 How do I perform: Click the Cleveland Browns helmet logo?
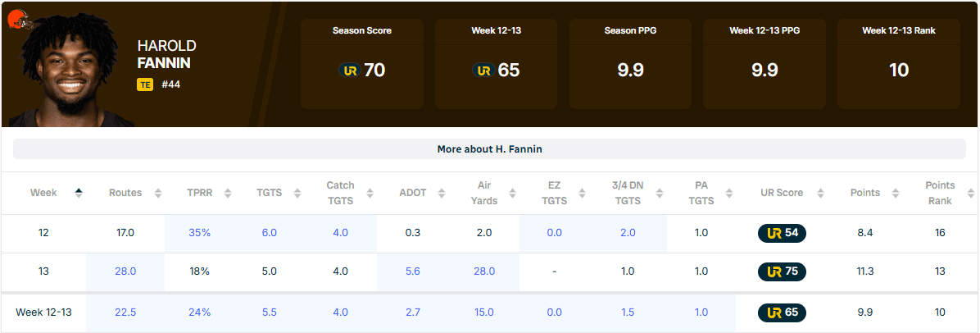tap(17, 16)
